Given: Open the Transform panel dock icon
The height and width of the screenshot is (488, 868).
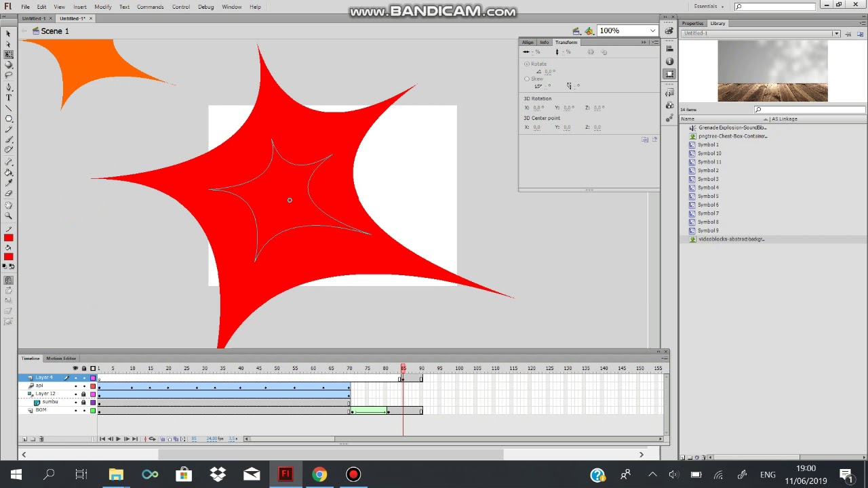Looking at the screenshot, I should 670,74.
